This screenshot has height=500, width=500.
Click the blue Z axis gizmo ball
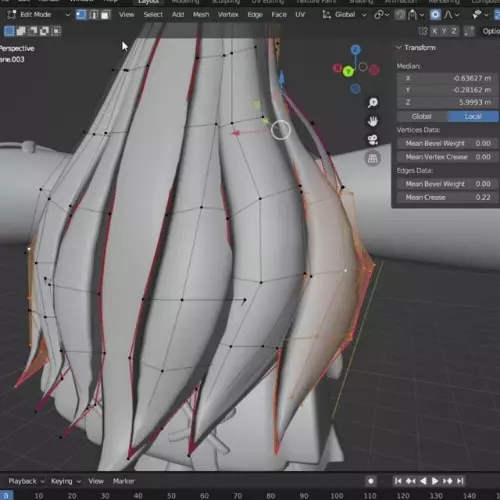(356, 50)
